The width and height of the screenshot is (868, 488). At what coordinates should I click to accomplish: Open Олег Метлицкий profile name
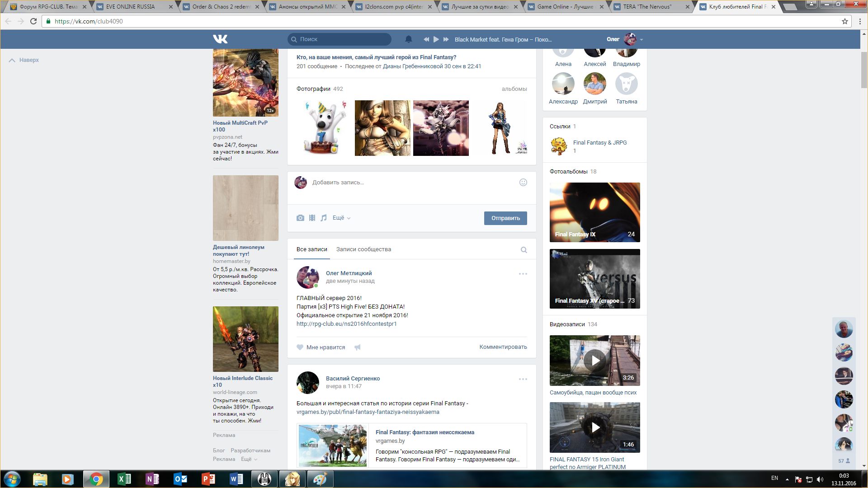point(349,273)
